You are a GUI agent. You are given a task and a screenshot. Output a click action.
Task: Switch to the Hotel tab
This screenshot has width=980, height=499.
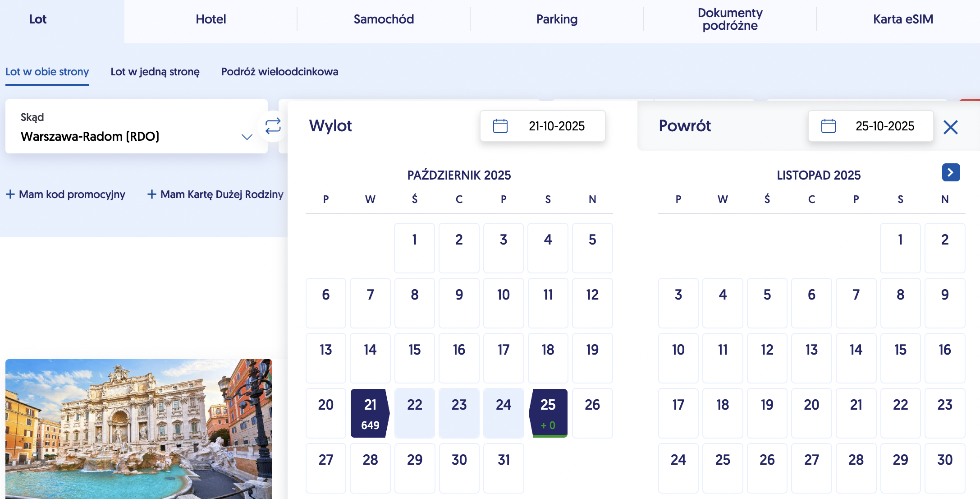tap(211, 19)
